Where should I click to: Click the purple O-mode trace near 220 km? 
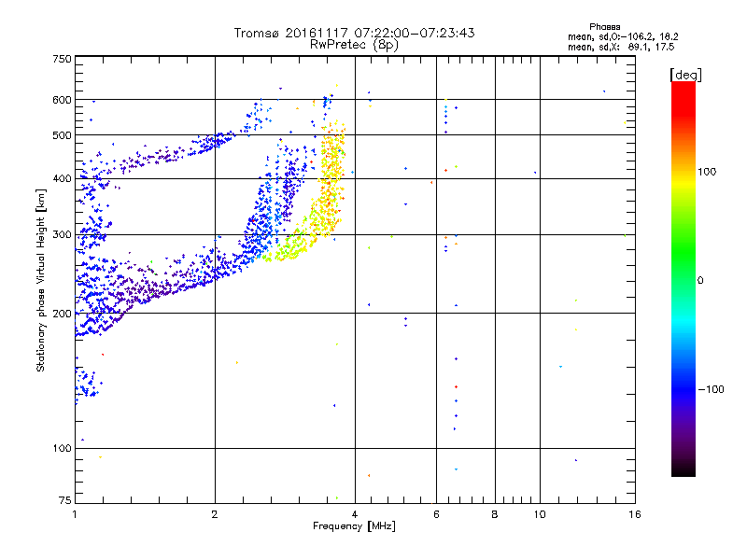tap(152, 289)
